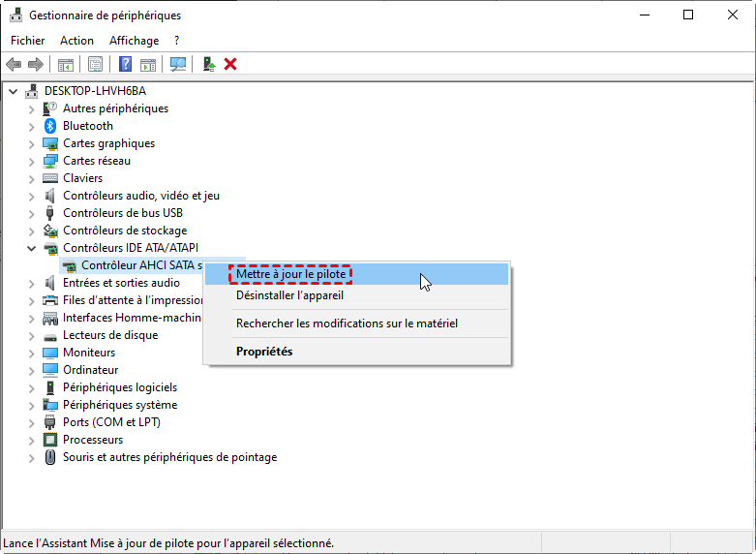Collapse the DESKTOP-LHVH6BA root node
Image resolution: width=756 pixels, height=554 pixels.
(x=14, y=91)
